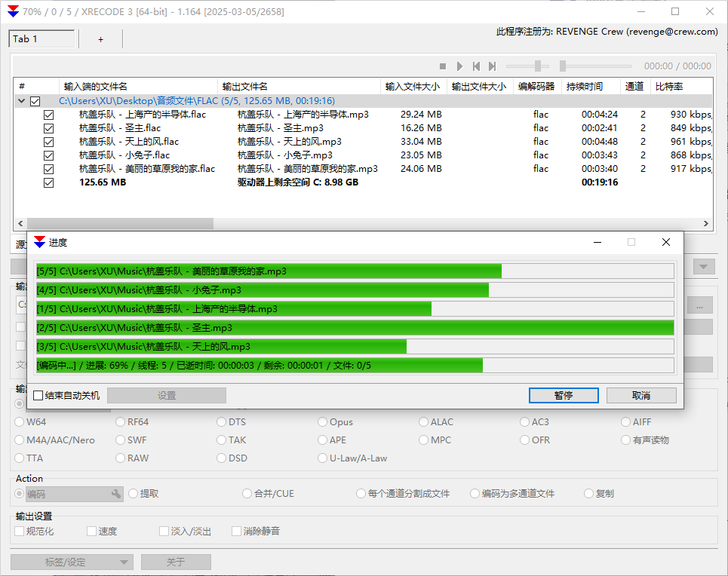This screenshot has height=576, width=728.
Task: Open the dropdown at the right of the source row
Action: coord(703,265)
